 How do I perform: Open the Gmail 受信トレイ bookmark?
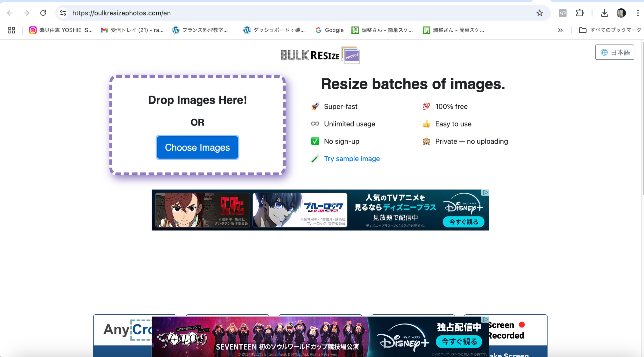click(132, 30)
